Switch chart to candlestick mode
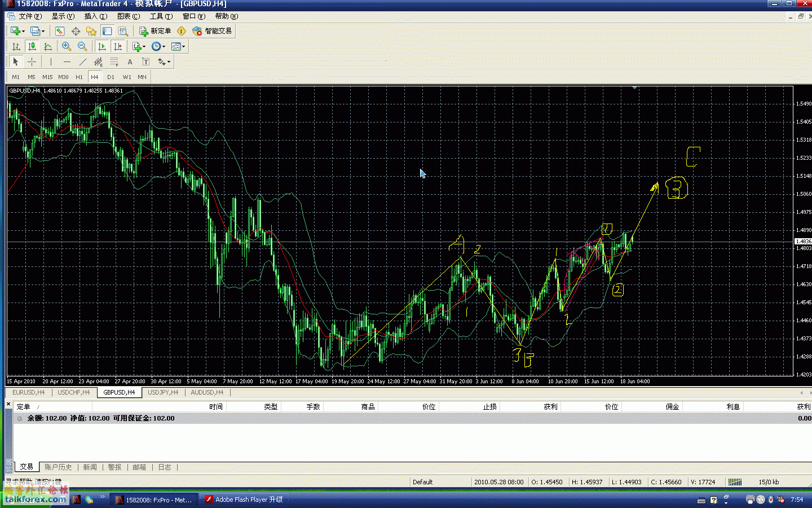The height and width of the screenshot is (508, 812). [32, 46]
